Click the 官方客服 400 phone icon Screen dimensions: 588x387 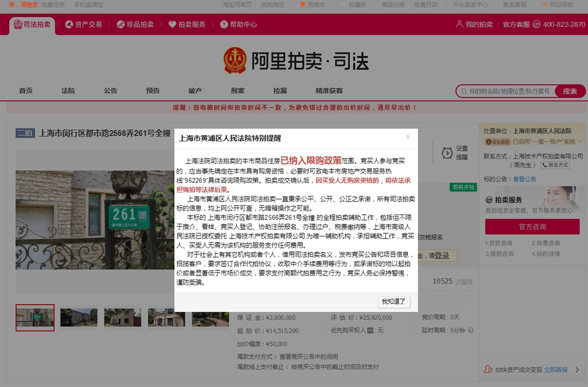point(537,25)
